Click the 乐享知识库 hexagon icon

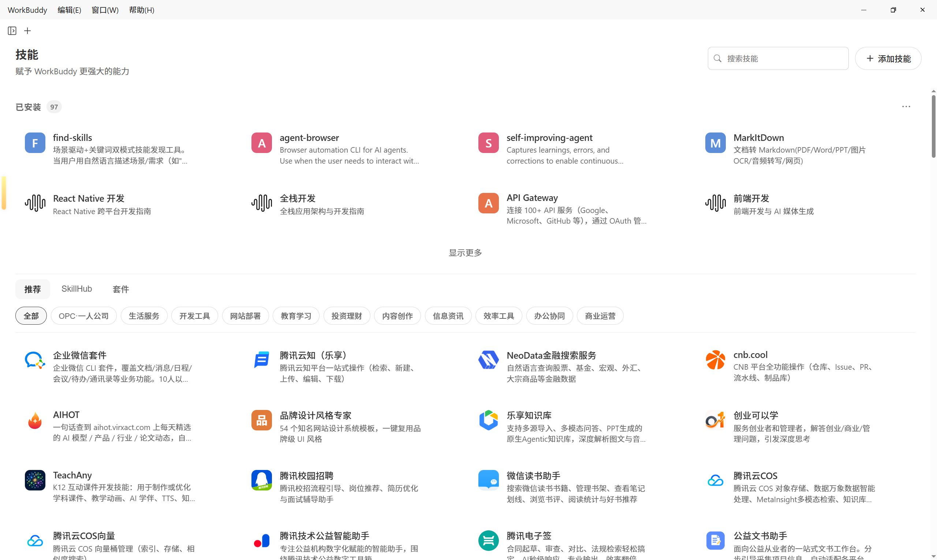click(x=488, y=420)
